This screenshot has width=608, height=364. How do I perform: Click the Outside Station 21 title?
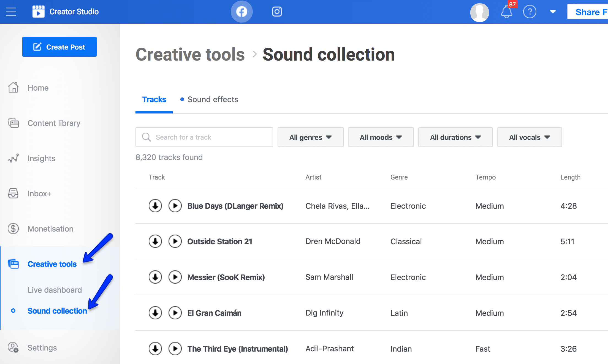(220, 241)
